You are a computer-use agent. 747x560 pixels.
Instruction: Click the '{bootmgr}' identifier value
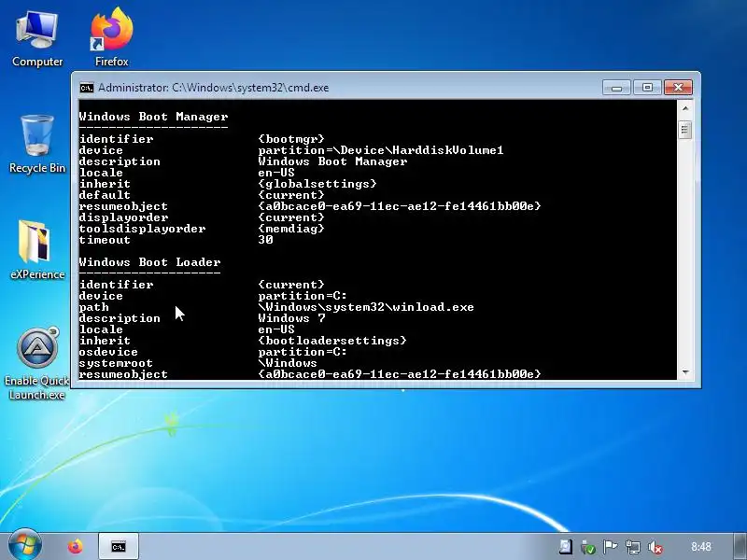pyautogui.click(x=291, y=139)
